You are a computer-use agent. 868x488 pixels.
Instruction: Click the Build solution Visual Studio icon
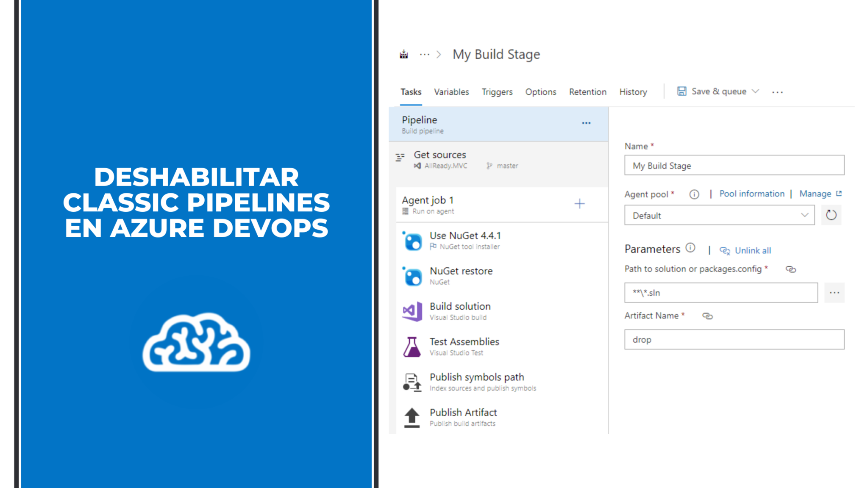coord(412,311)
